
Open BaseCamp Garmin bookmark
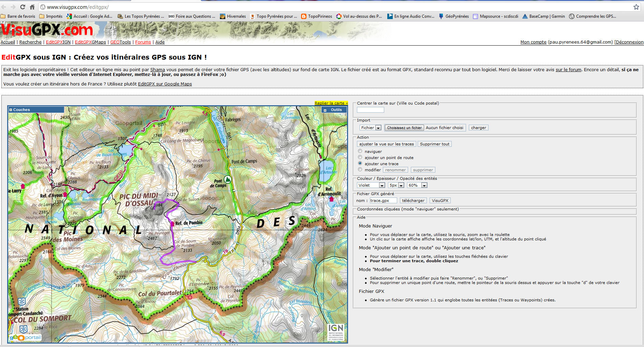pyautogui.click(x=544, y=16)
